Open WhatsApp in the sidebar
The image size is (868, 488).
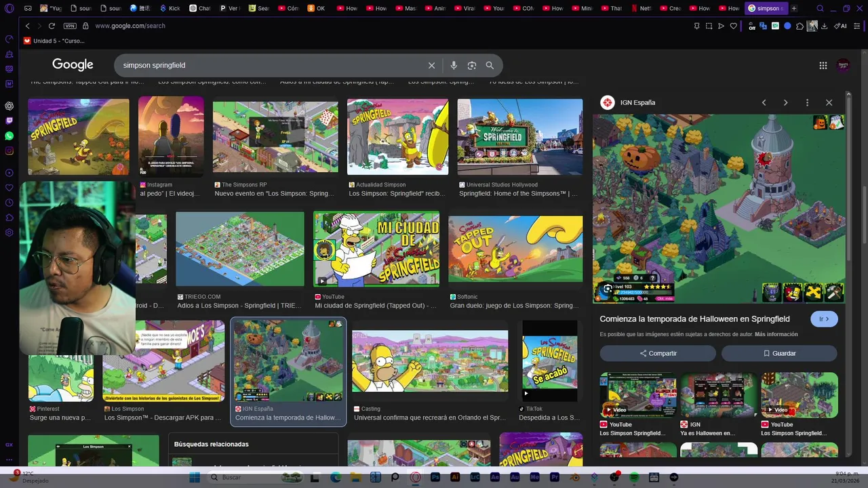point(9,136)
